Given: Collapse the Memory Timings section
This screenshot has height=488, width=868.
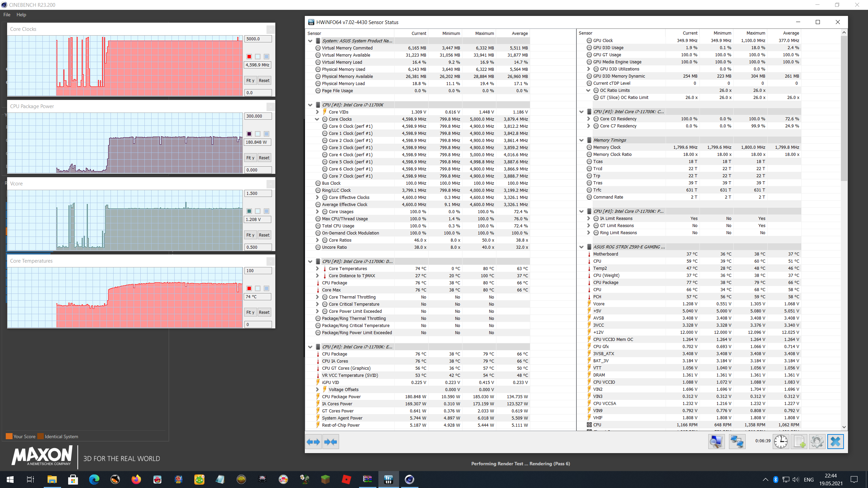Looking at the screenshot, I should pyautogui.click(x=581, y=140).
